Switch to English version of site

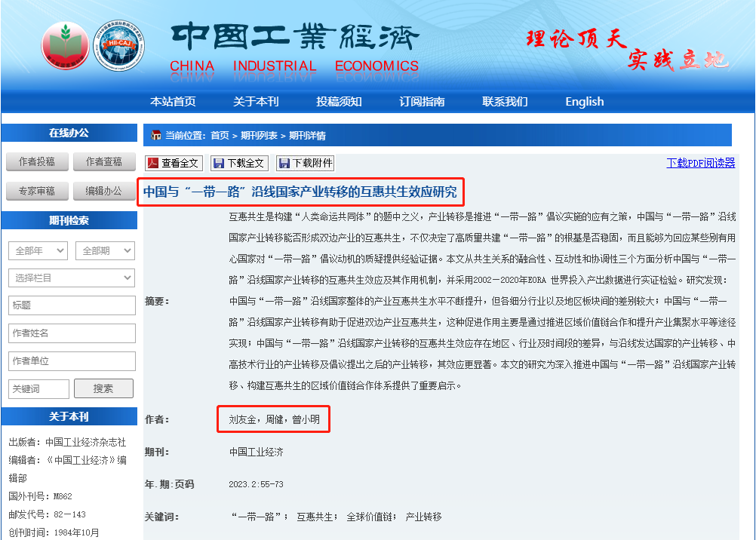pos(584,102)
